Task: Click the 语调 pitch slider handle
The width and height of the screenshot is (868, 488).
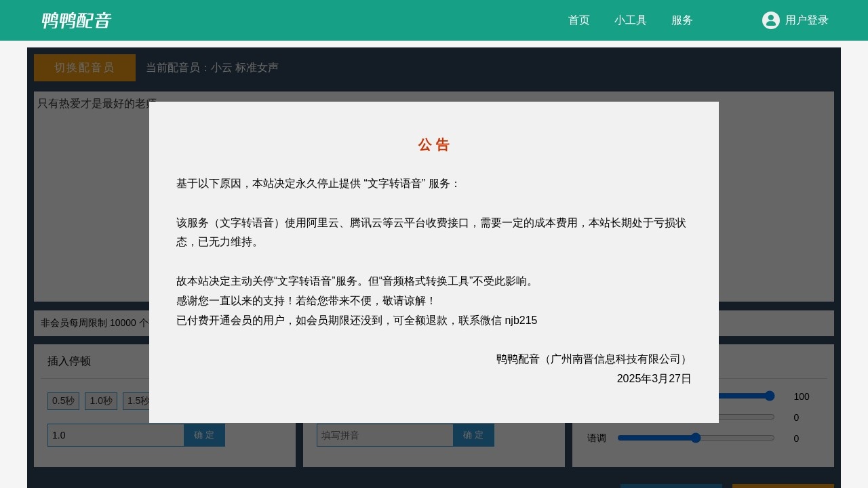Action: [695, 438]
